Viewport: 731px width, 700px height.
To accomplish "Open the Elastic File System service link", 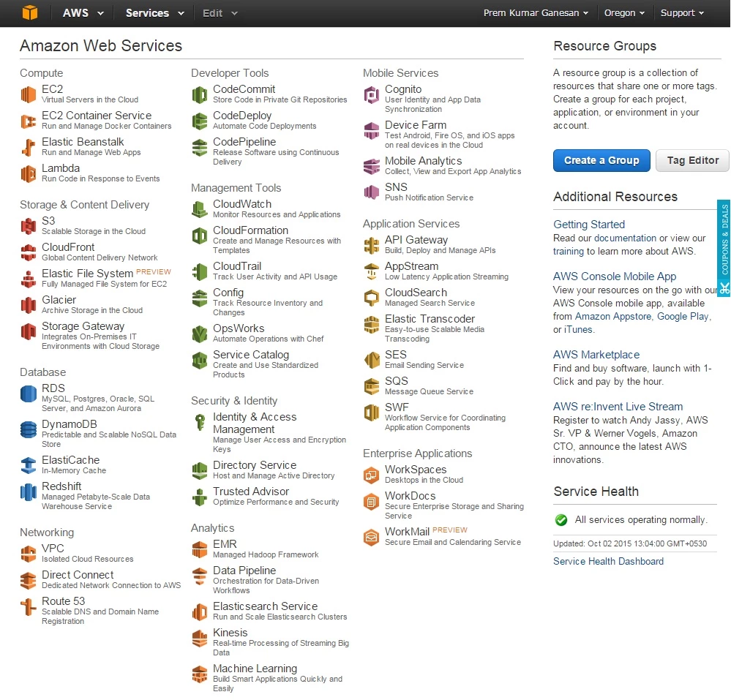I will point(87,273).
